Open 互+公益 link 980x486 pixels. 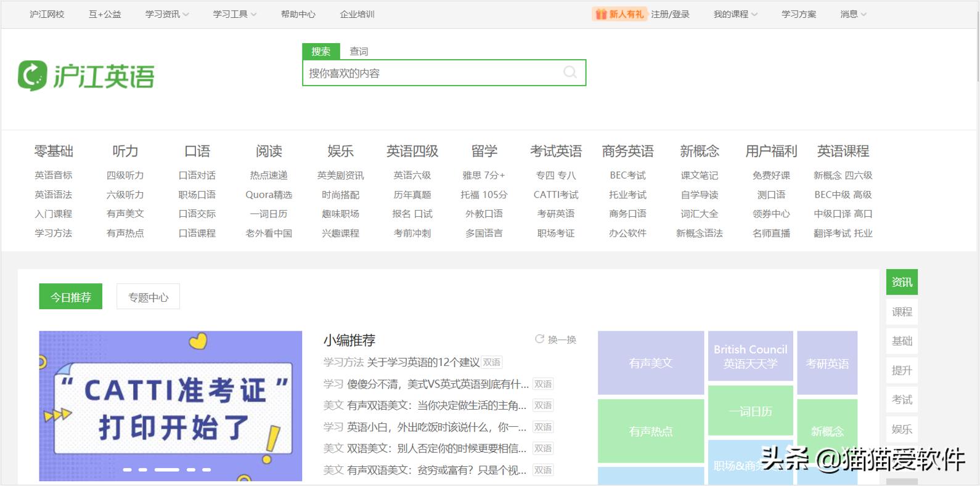[x=105, y=14]
